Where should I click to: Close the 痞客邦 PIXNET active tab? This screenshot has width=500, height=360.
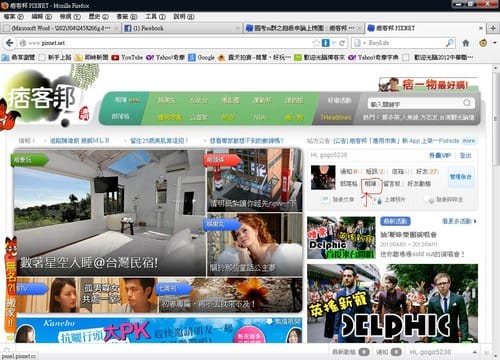tap(481, 28)
